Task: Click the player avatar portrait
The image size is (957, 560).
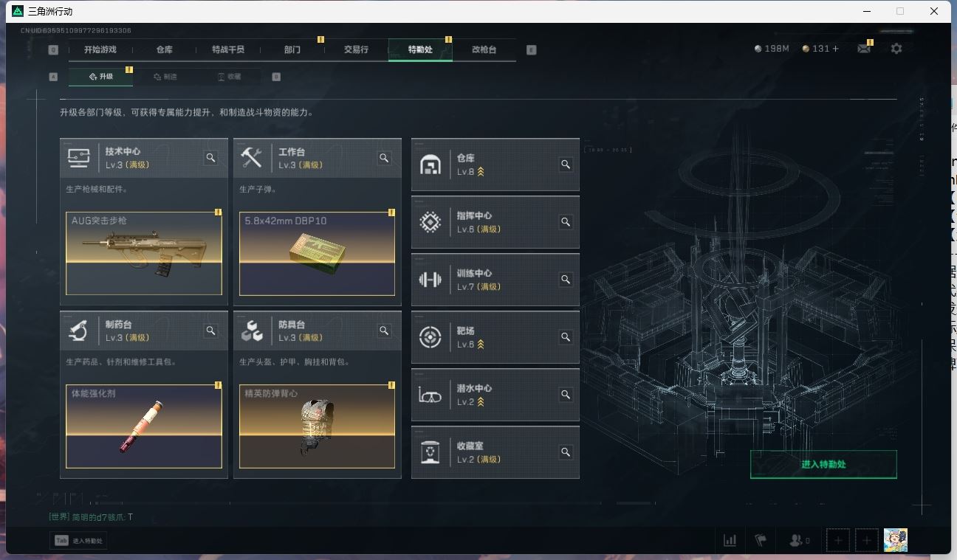Action: tap(896, 540)
